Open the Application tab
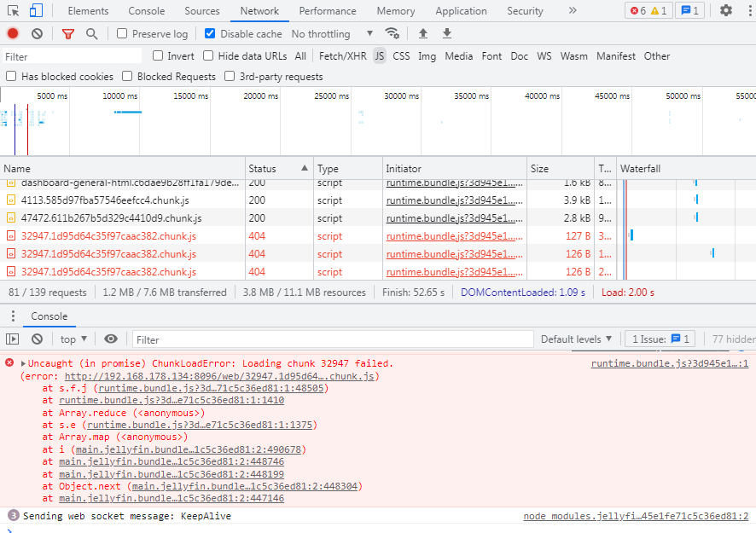The image size is (756, 533). [x=461, y=11]
